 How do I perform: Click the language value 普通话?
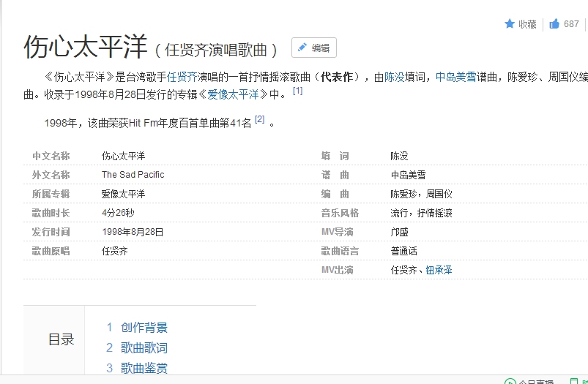(403, 251)
